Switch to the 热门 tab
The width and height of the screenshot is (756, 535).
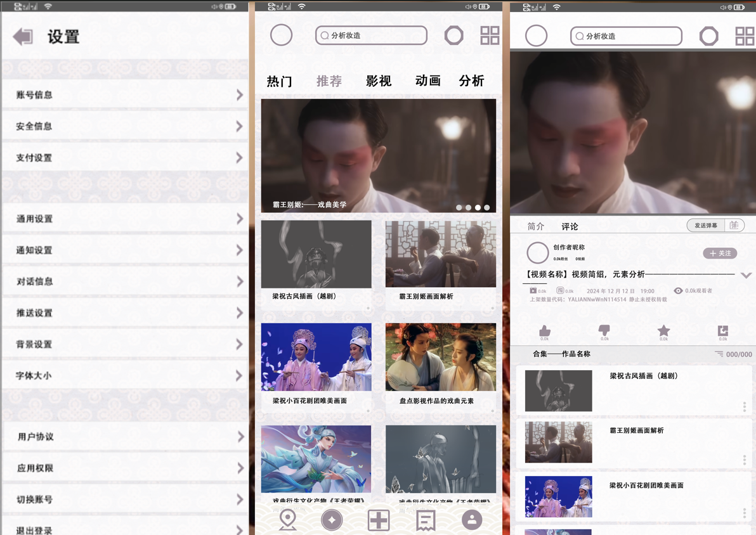click(x=280, y=81)
